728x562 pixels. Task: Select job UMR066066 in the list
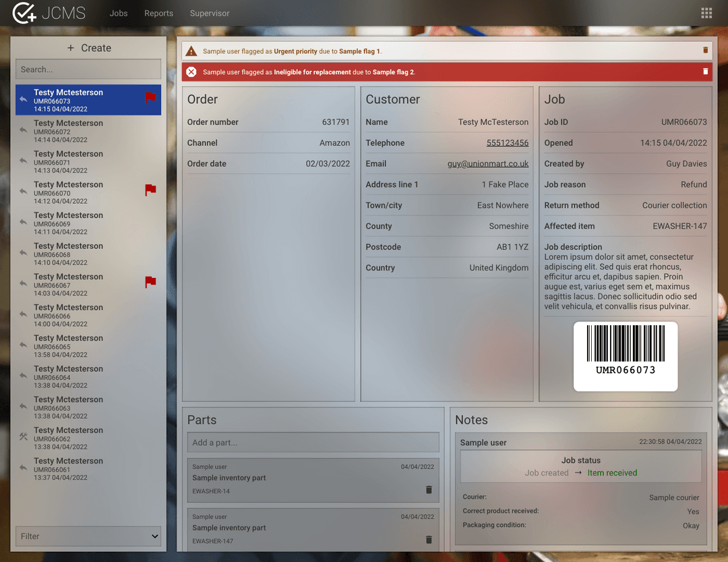[x=88, y=314]
